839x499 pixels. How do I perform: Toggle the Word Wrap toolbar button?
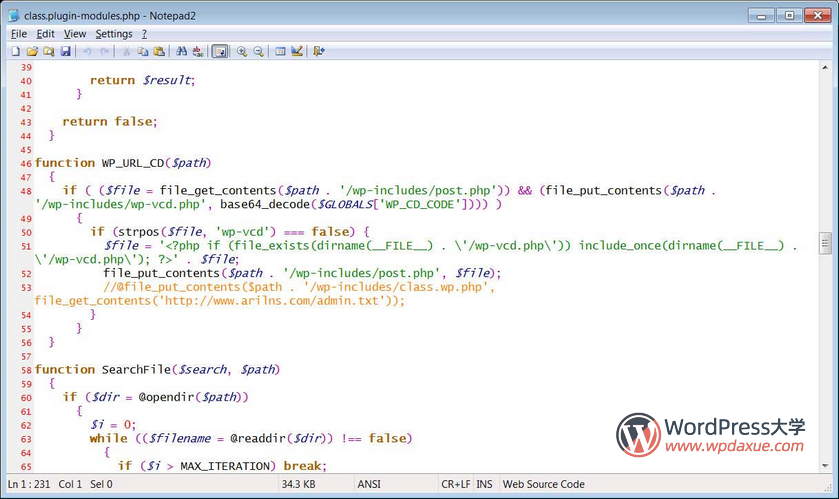[x=220, y=51]
